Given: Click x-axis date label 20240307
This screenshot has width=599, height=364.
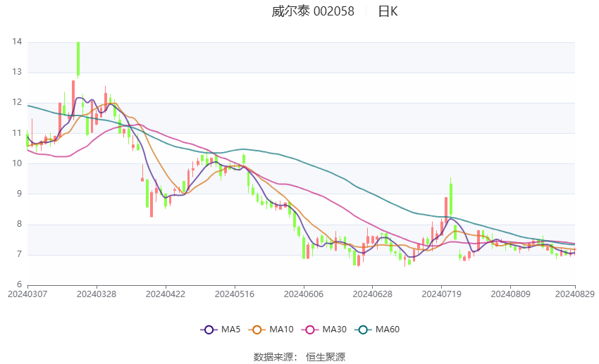Looking at the screenshot, I should [x=27, y=294].
